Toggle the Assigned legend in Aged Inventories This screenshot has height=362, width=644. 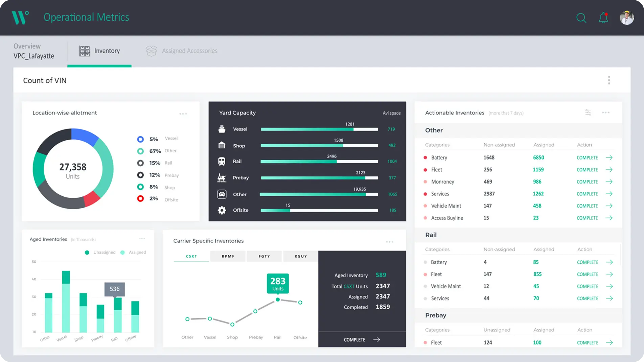[133, 252]
